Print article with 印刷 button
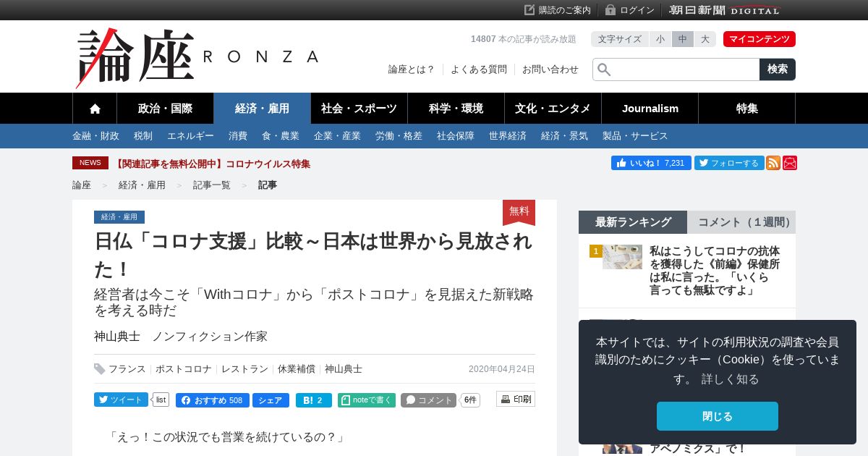The height and width of the screenshot is (456, 868). (516, 399)
